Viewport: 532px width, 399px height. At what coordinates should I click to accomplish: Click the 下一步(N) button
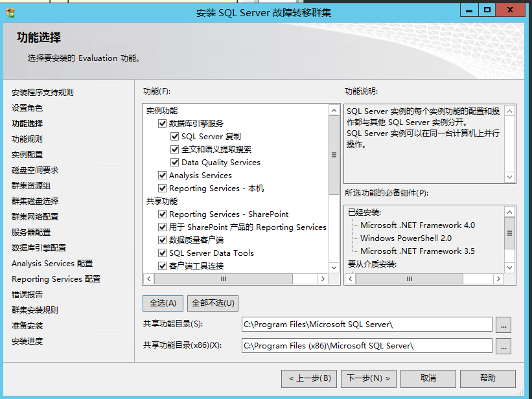point(367,378)
